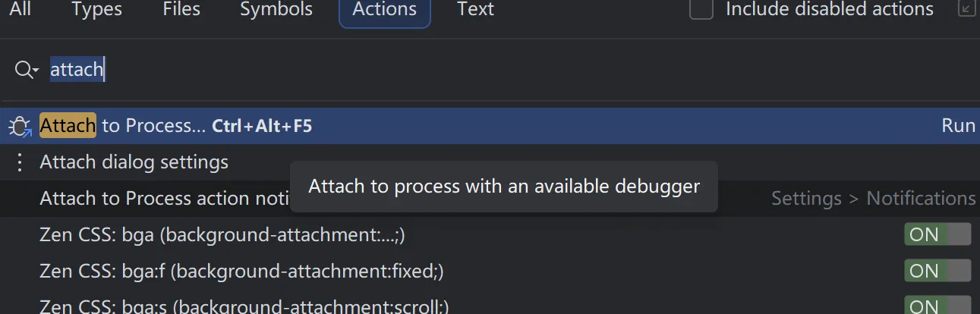Screen dimensions: 980x314
Task: Toggle off Zen CSS bga background-attachment switch
Action: click(x=937, y=234)
